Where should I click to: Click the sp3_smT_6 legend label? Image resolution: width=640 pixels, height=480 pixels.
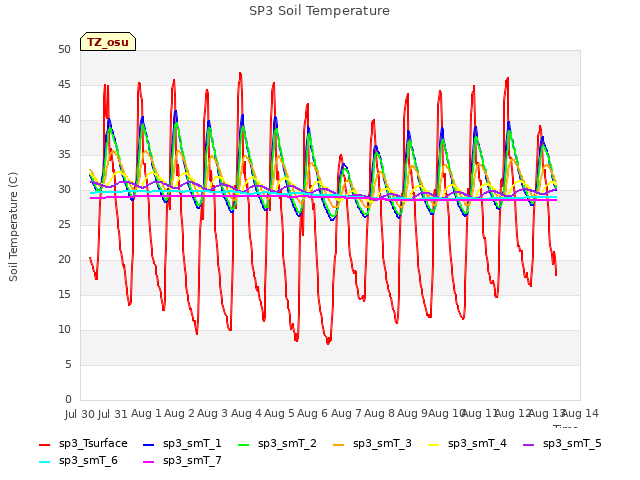pyautogui.click(x=88, y=460)
